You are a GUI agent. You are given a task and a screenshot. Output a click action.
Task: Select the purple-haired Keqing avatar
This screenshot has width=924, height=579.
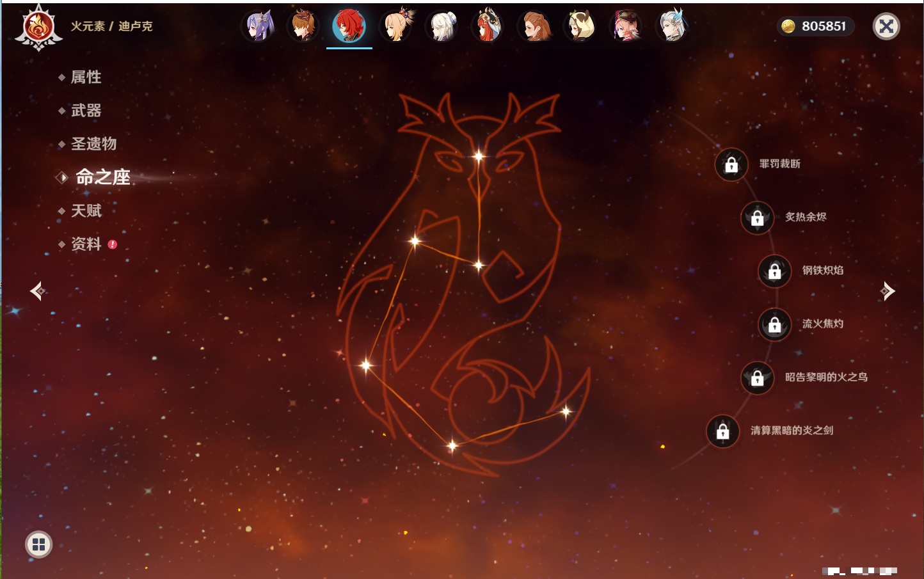click(258, 26)
